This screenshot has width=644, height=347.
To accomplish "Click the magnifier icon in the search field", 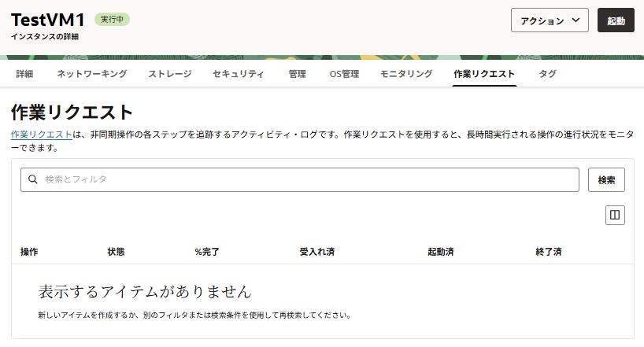I will click(33, 179).
